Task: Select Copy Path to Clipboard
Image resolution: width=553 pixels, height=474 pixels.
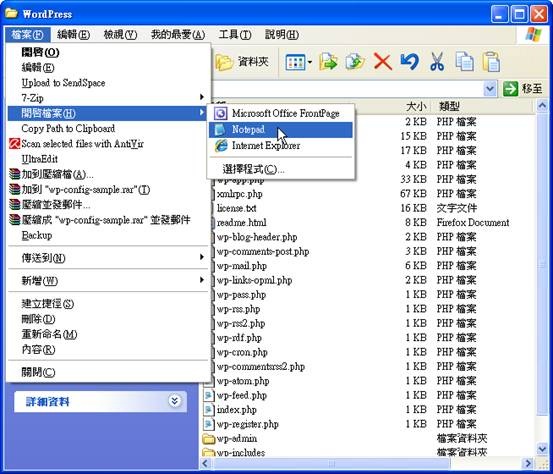Action: coord(68,128)
